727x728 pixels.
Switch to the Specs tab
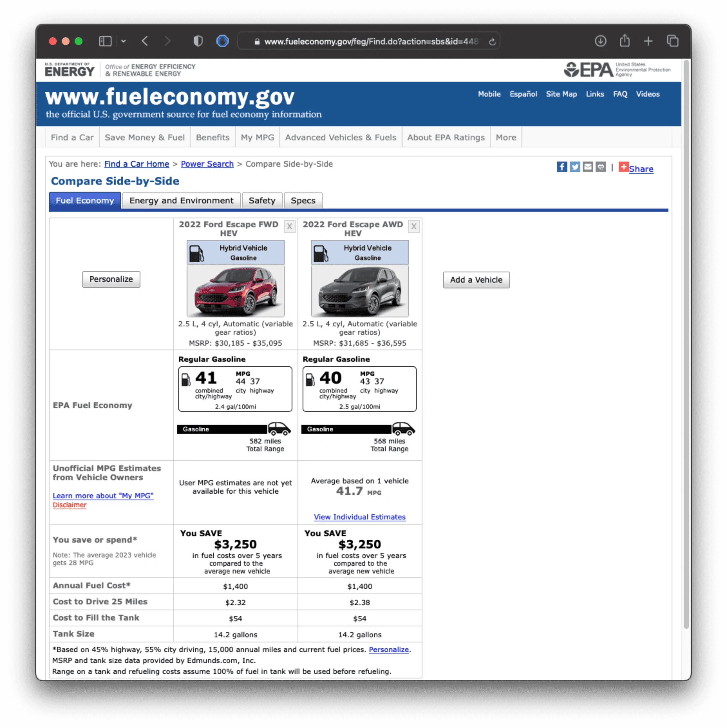(x=303, y=201)
